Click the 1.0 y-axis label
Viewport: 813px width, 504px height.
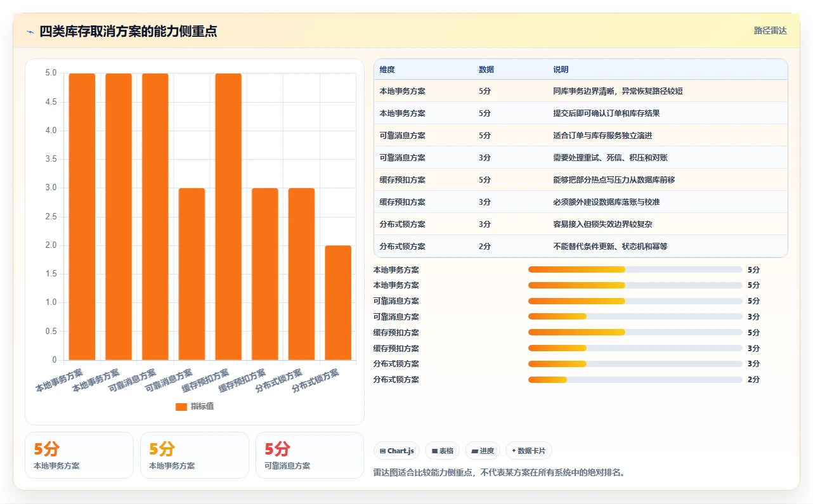(51, 302)
